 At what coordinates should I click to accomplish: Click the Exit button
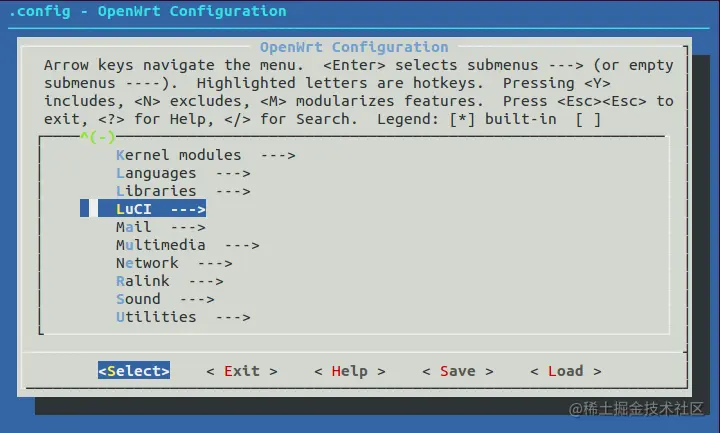242,371
